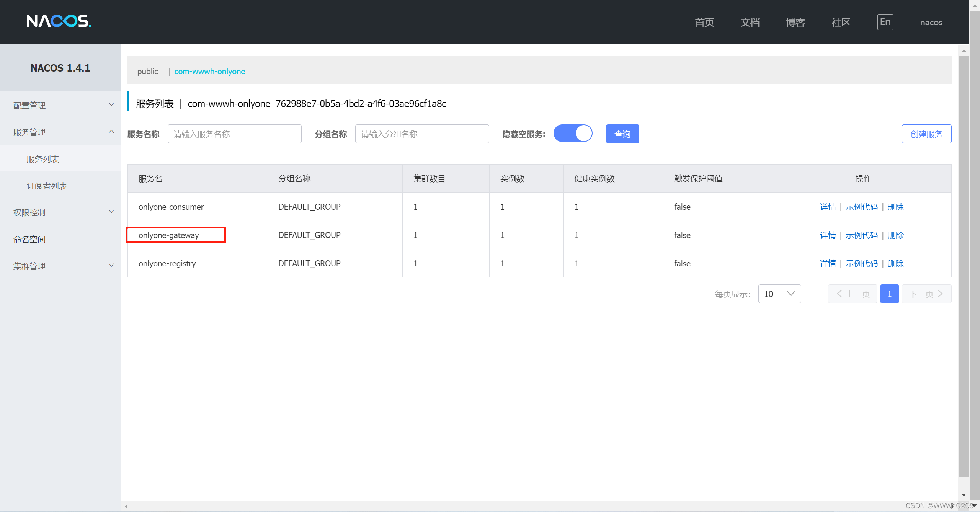Screen dimensions: 980x512
Task: Click 删除 for onlyone-gateway
Action: 895,235
